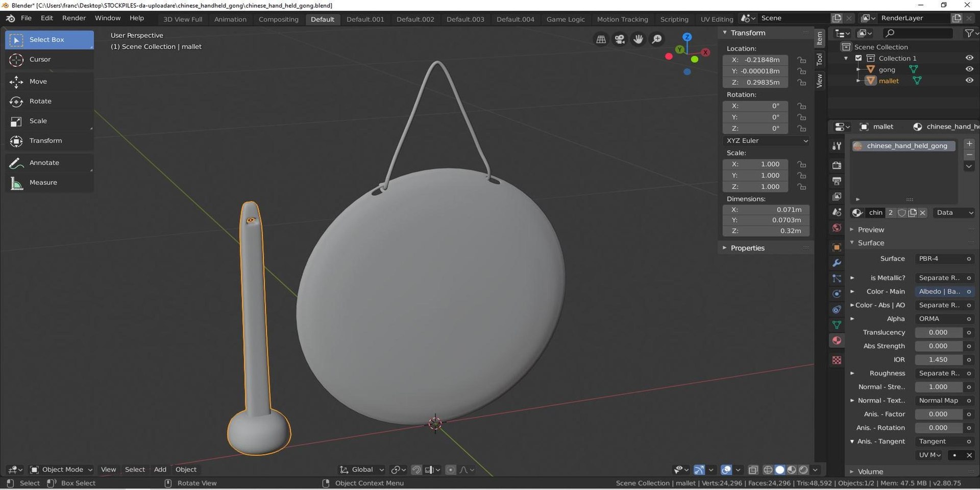Open the viewport Select menu

135,470
